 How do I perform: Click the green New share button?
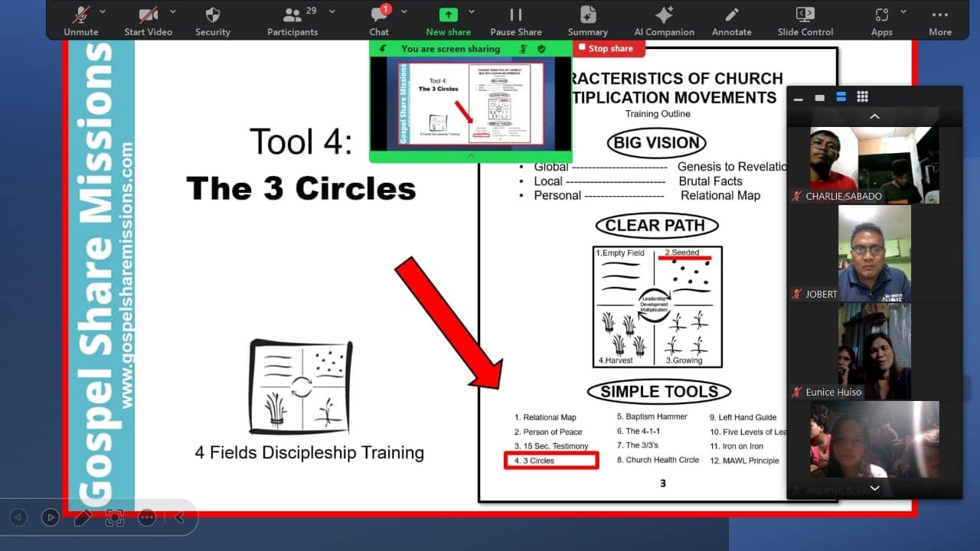tap(449, 21)
